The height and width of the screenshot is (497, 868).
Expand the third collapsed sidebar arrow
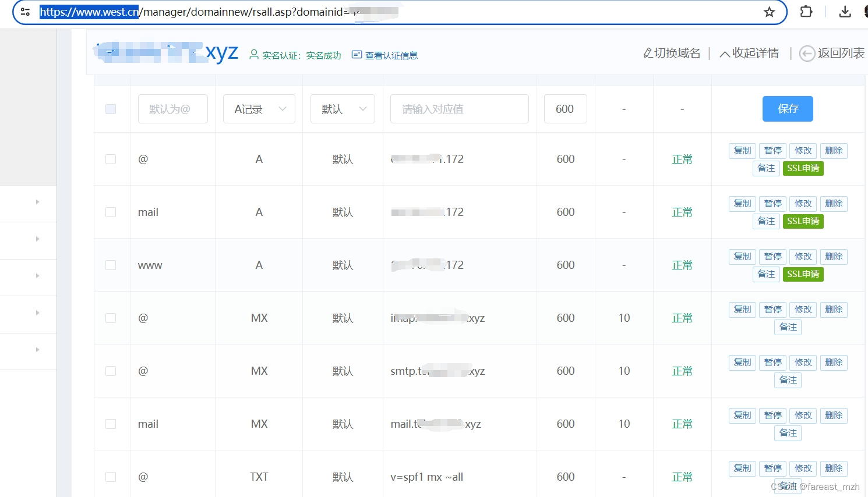(x=37, y=276)
